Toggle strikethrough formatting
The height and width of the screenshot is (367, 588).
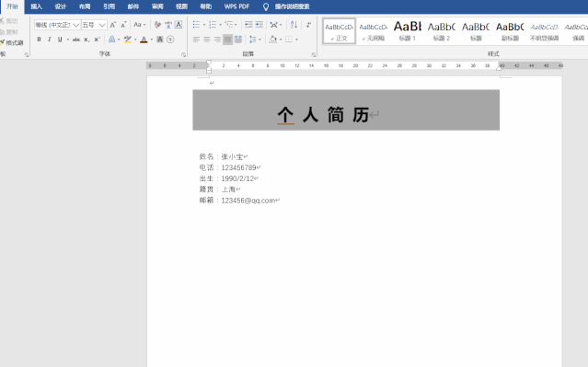[x=76, y=40]
